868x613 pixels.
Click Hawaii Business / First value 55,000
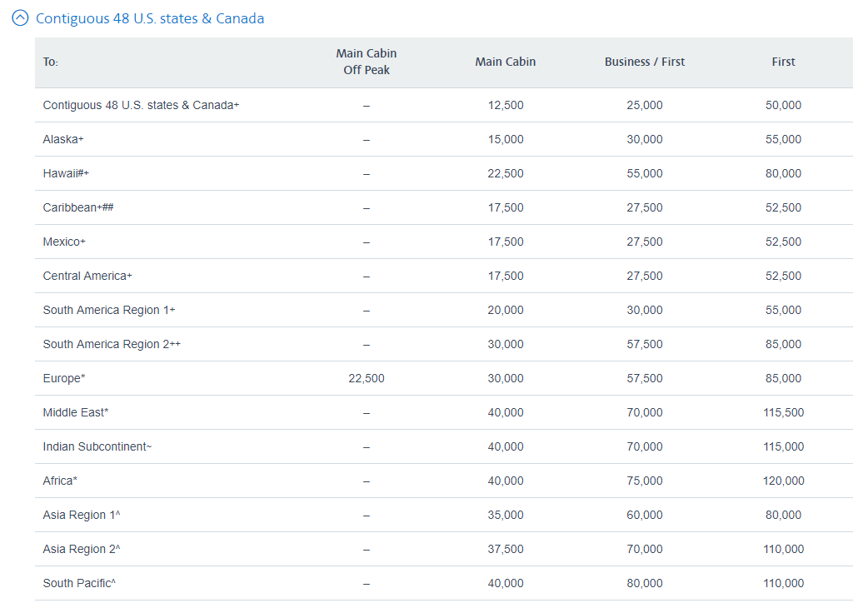click(x=645, y=173)
